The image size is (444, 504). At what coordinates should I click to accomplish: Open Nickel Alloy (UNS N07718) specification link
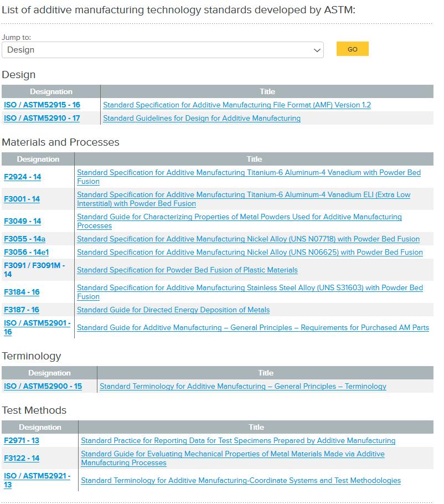(x=249, y=239)
